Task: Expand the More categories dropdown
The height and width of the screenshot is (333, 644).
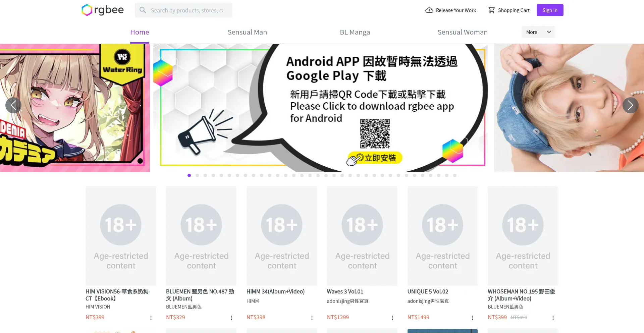Action: [538, 32]
